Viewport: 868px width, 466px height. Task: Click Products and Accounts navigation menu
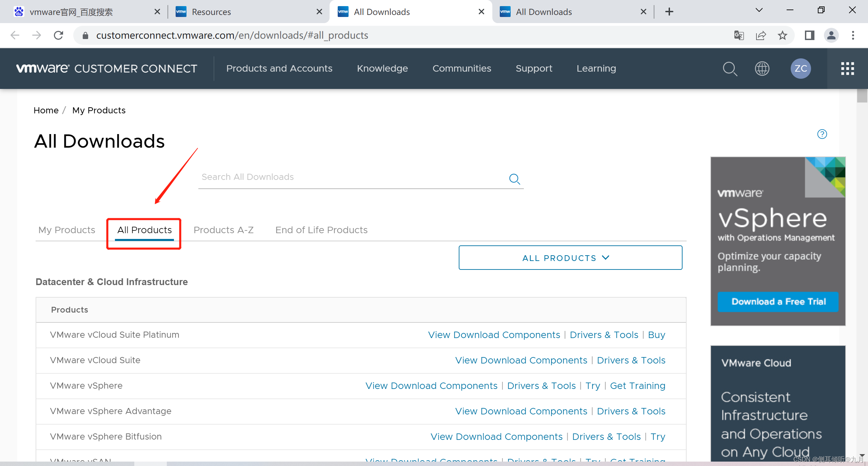[x=279, y=68]
